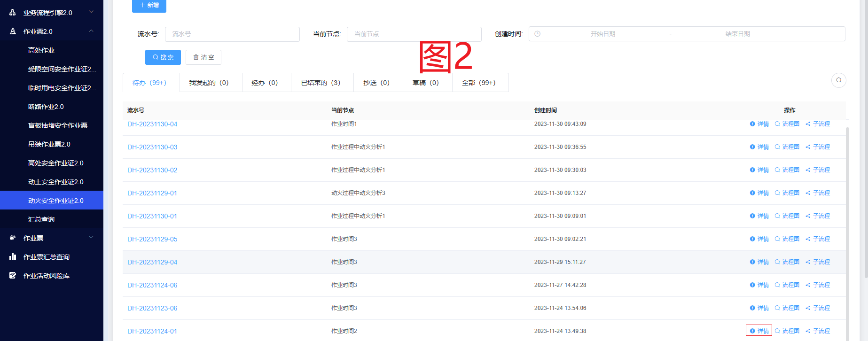Click the clock icon in 创建时间 field
Image resolution: width=868 pixels, height=341 pixels.
click(x=538, y=34)
